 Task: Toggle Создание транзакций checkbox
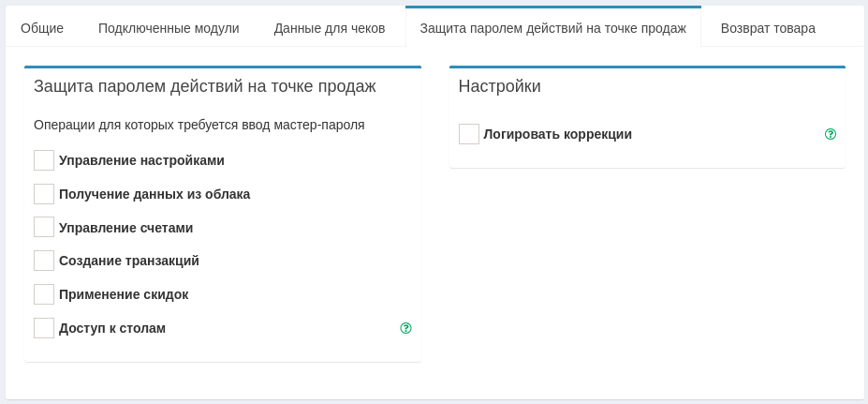[44, 261]
